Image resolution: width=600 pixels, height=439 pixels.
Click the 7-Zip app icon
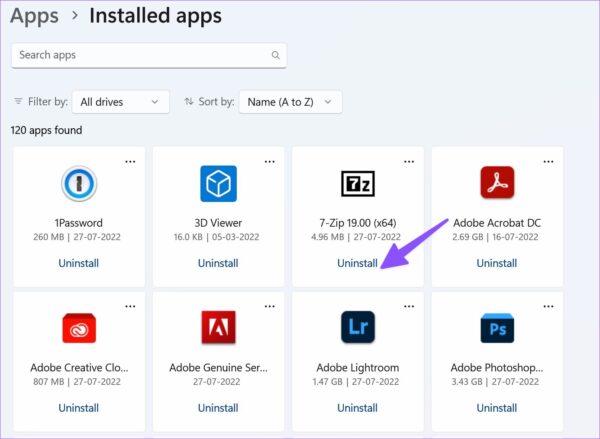[x=358, y=184]
